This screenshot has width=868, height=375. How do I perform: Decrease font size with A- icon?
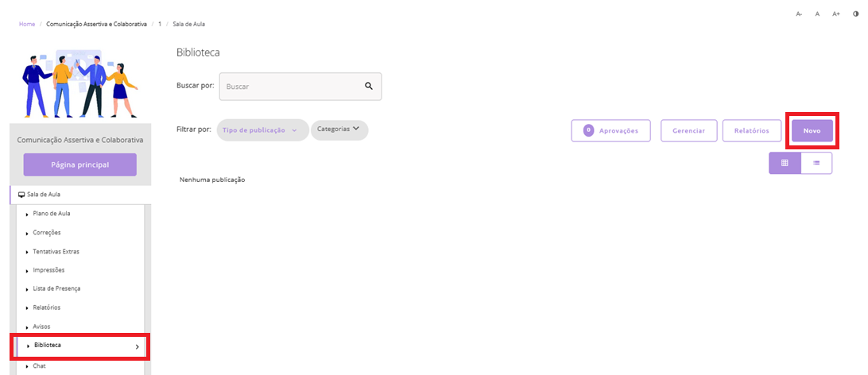coord(799,14)
